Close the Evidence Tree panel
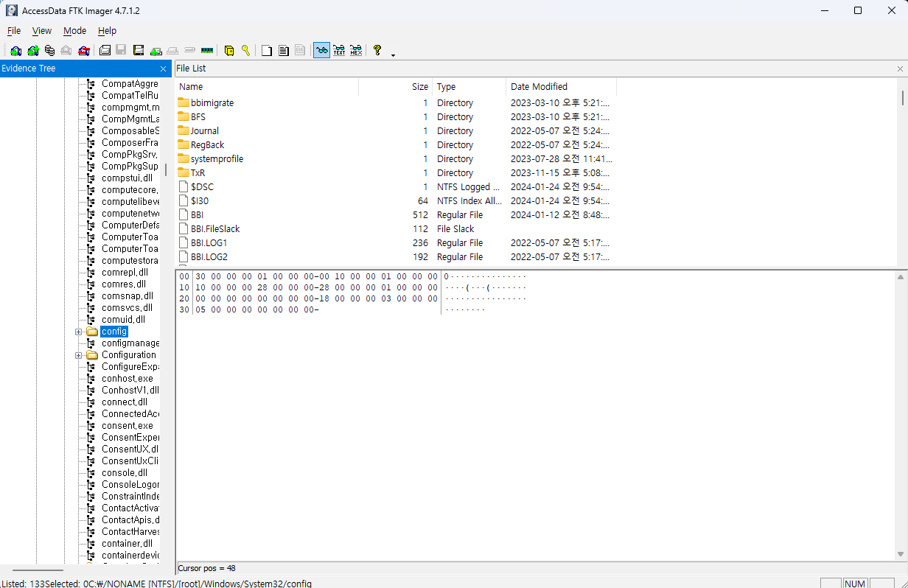The width and height of the screenshot is (908, 588). tap(164, 69)
